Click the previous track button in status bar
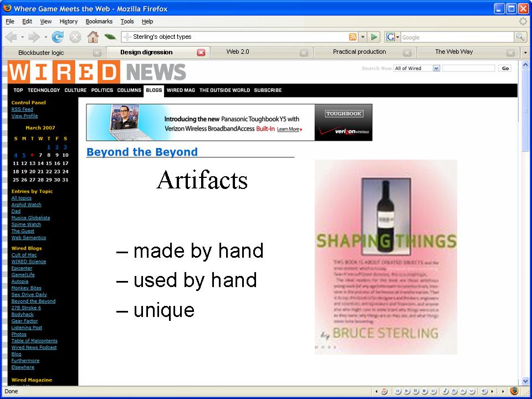The width and height of the screenshot is (532, 399). (398, 391)
